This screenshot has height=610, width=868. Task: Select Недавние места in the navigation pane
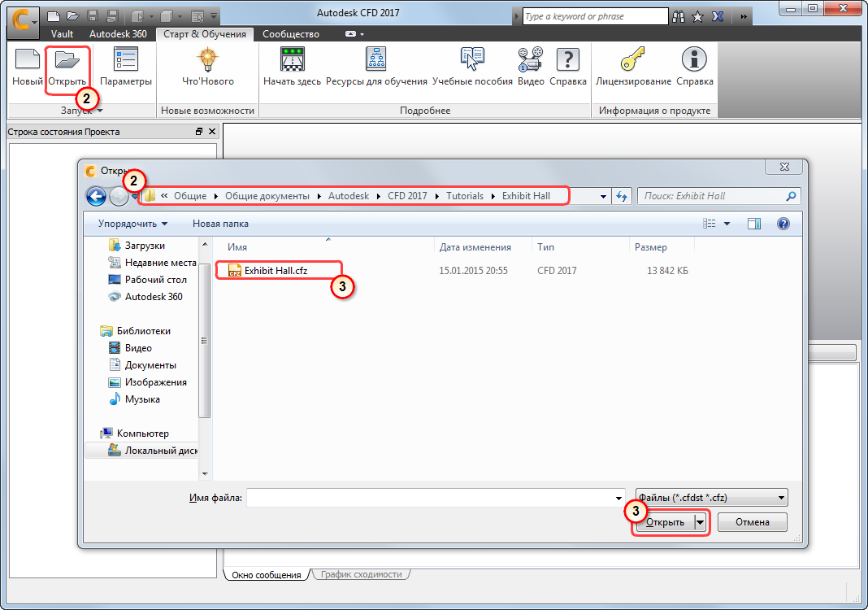click(161, 263)
